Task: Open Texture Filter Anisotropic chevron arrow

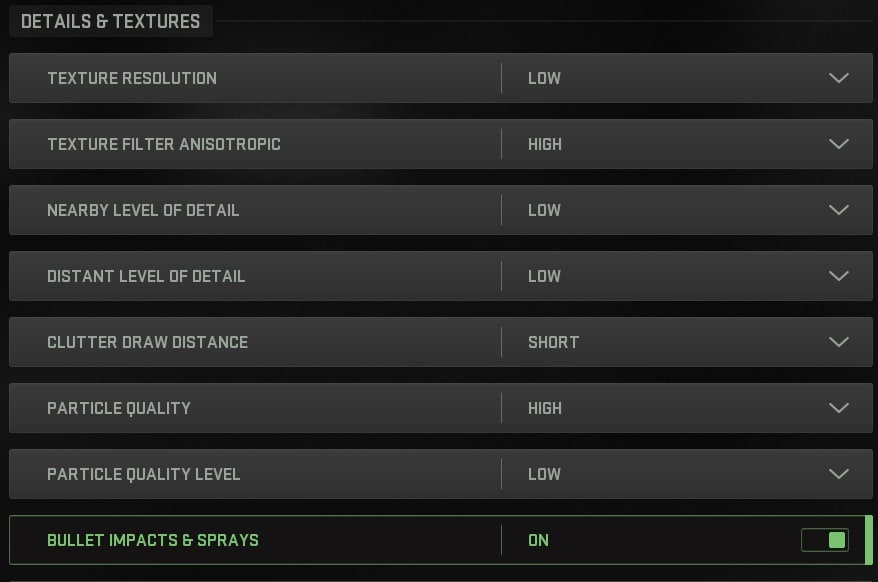Action: click(x=838, y=144)
